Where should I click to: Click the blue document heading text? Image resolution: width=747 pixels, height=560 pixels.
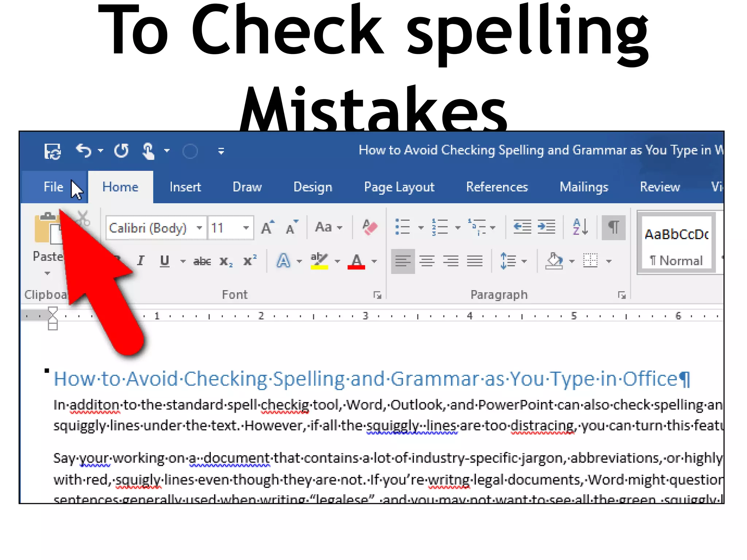[372, 379]
